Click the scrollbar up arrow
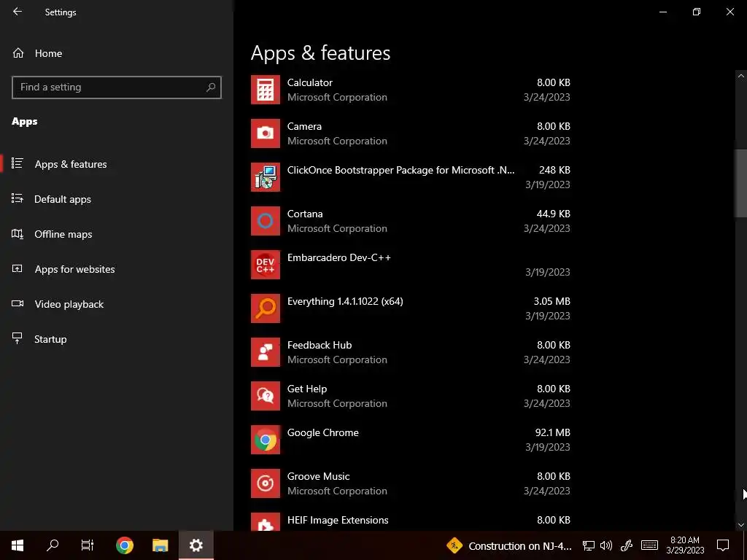 point(741,76)
